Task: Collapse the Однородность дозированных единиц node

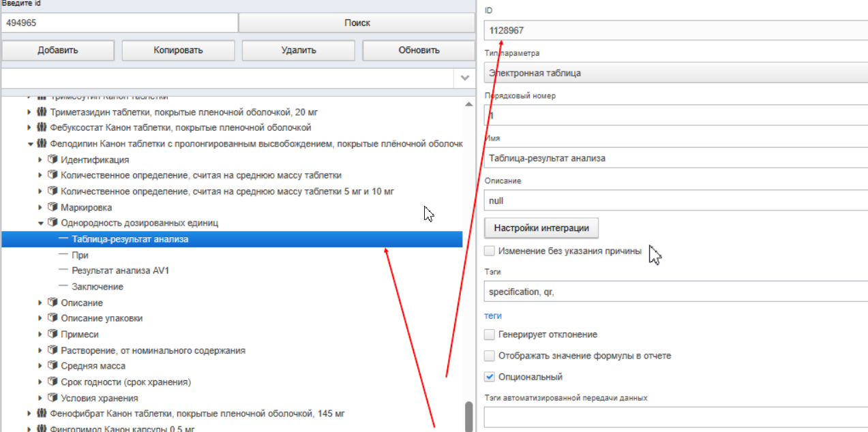Action: [x=40, y=223]
